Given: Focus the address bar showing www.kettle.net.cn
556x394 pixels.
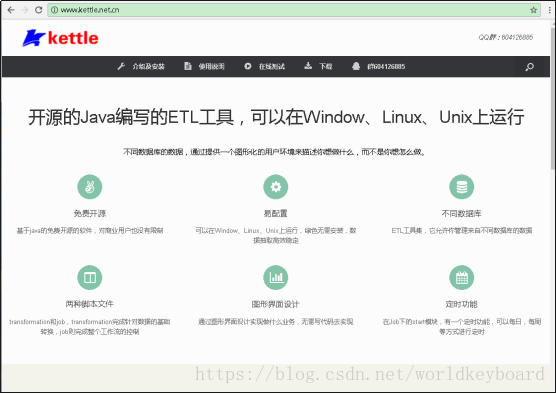Looking at the screenshot, I should coord(294,10).
